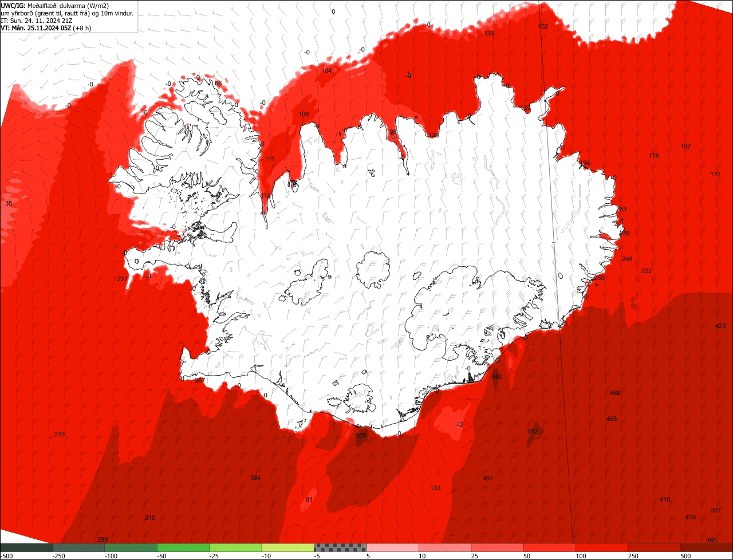Click the value 192 in the eastern sea
This screenshot has width=733, height=560.
coord(685,146)
